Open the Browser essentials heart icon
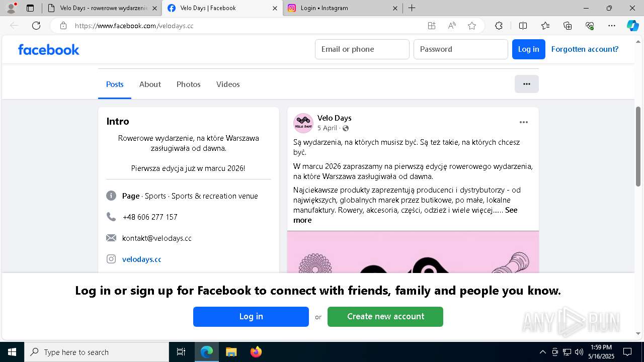Image resolution: width=644 pixels, height=362 pixels. (590, 26)
